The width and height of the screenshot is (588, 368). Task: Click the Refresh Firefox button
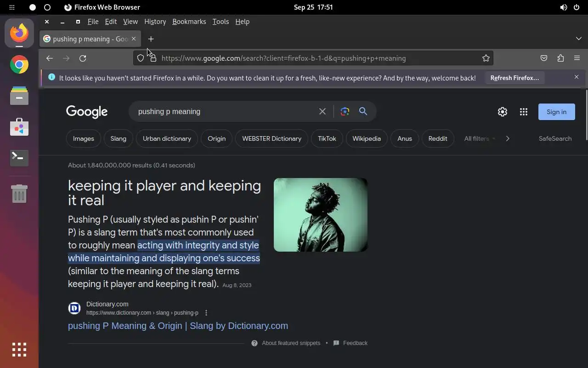(x=514, y=78)
